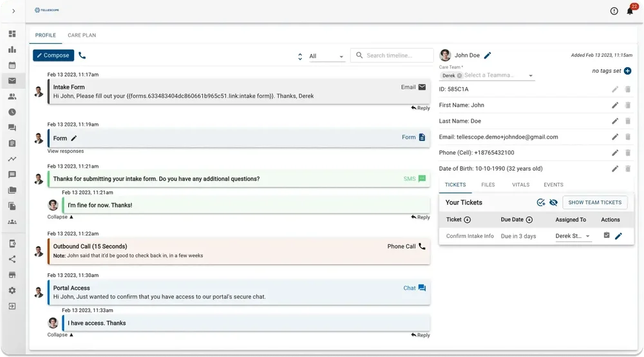Viewport: 644px width, 357px height.
Task: Collapse the I have access thread
Action: tap(60, 335)
